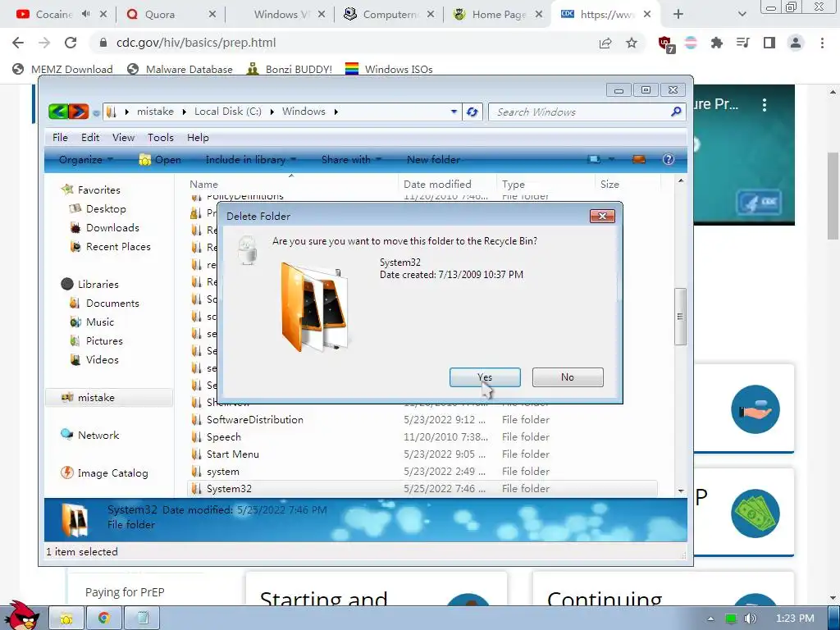840x630 pixels.
Task: Open a new browser tab
Action: pyautogui.click(x=678, y=15)
